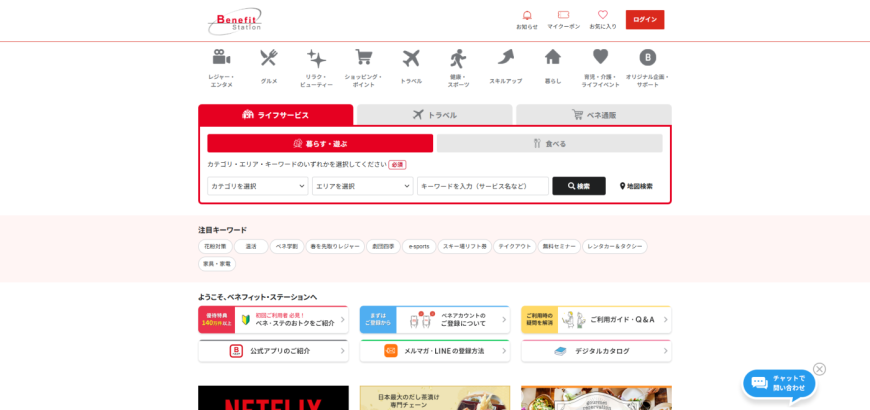
Task: Open 暮らし house category
Action: pyautogui.click(x=553, y=67)
